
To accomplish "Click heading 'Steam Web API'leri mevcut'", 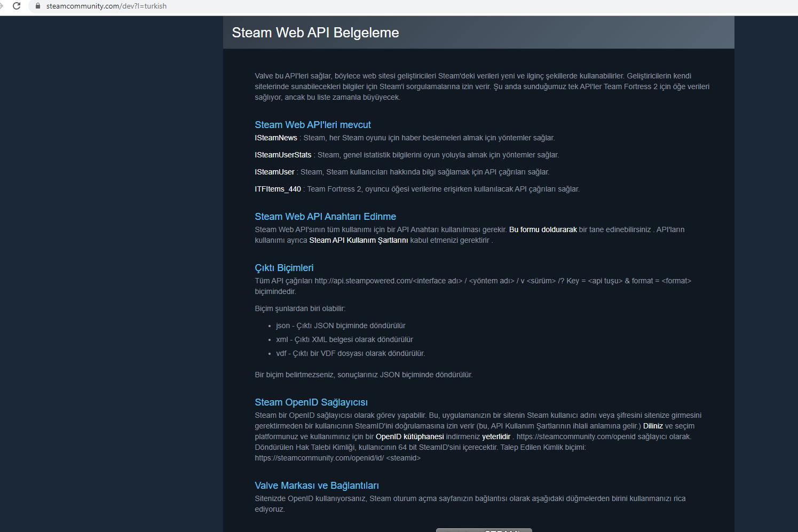I will (313, 125).
